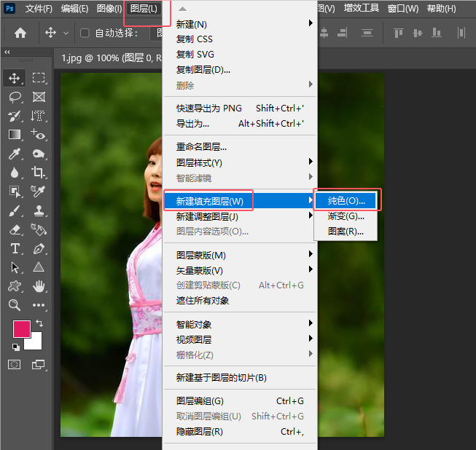
Task: Choose 纯色(O)... from fill submenu
Action: point(346,200)
